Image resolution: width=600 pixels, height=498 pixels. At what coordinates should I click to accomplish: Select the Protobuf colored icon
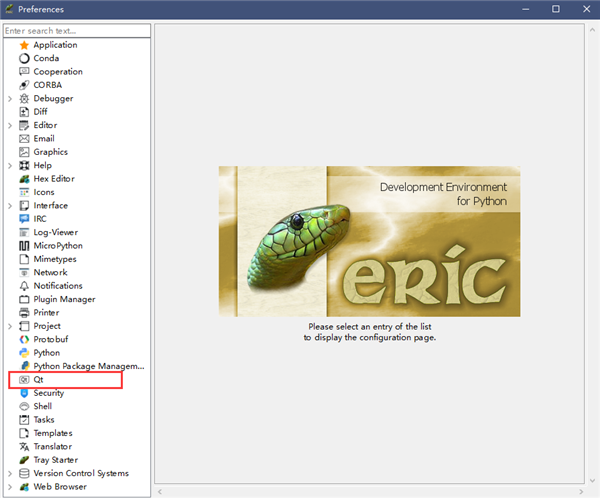24,340
